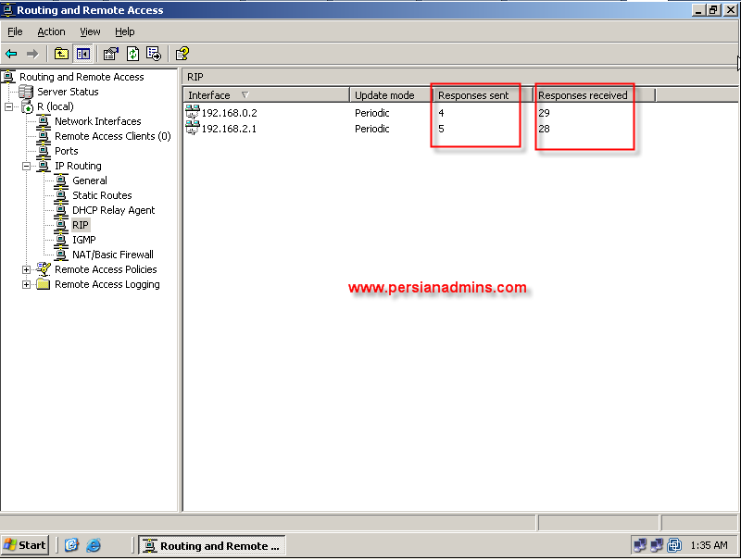Image resolution: width=741 pixels, height=560 pixels.
Task: Expand the Remote Access Policies node
Action: tap(27, 269)
